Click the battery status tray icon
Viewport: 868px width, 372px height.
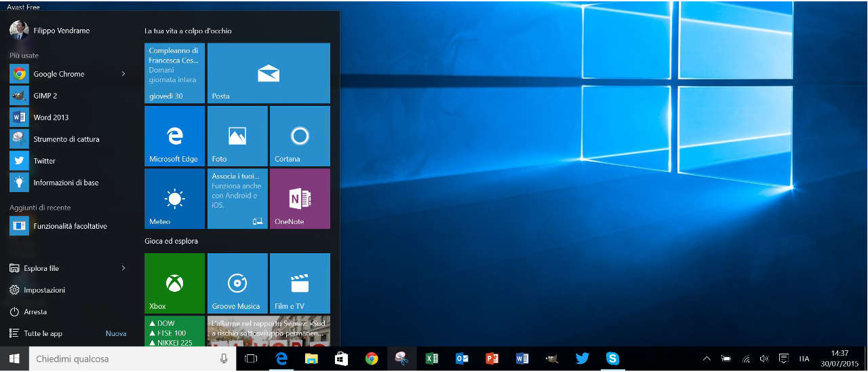pyautogui.click(x=726, y=358)
